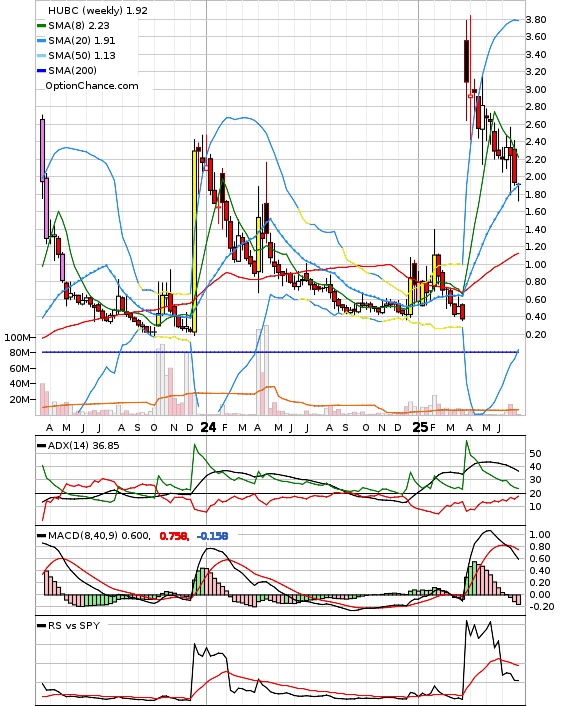This screenshot has height=706, width=566.
Task: Click the tall red candle near 3.40
Action: click(x=466, y=61)
